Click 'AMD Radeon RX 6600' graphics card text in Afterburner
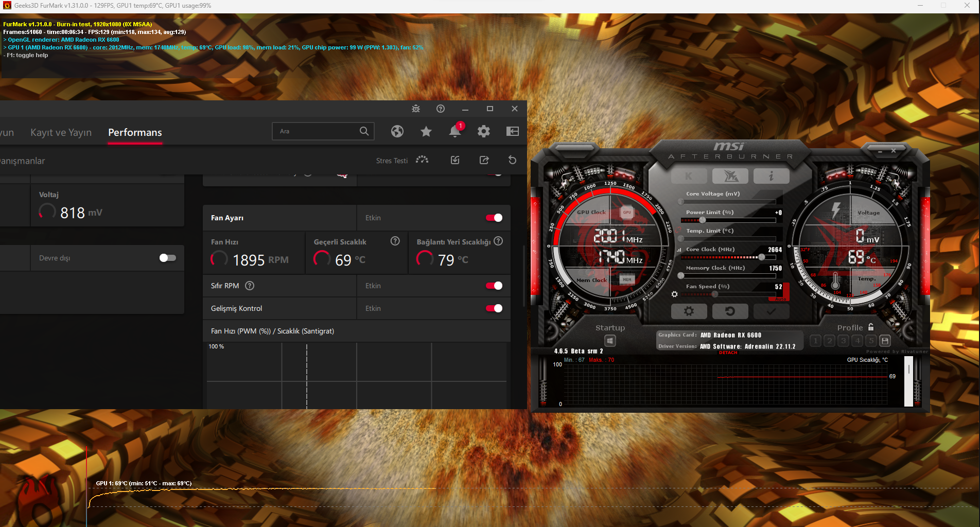 click(731, 335)
